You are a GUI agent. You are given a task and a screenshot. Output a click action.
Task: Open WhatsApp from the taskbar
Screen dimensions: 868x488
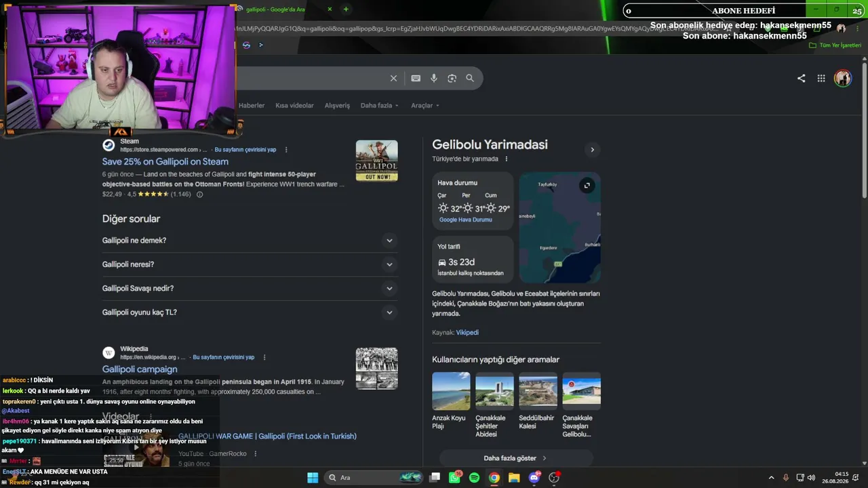[454, 478]
